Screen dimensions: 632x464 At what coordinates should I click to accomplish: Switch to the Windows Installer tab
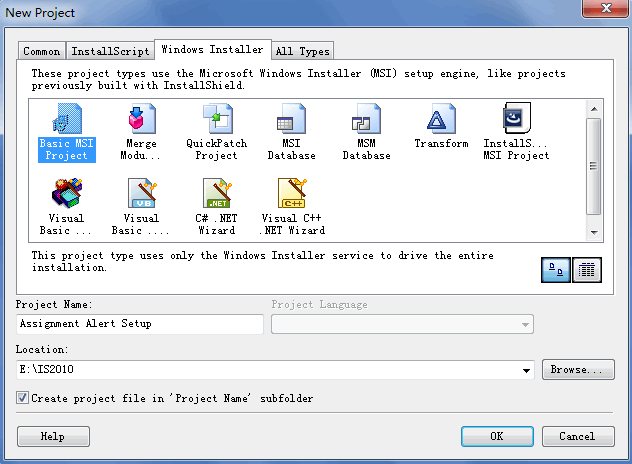tap(213, 50)
